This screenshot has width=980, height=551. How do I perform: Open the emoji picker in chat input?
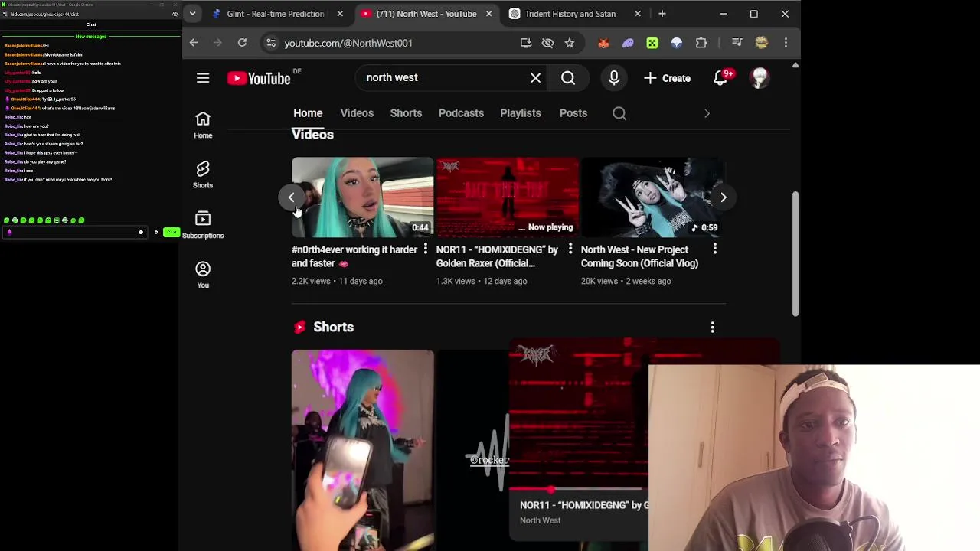(141, 232)
